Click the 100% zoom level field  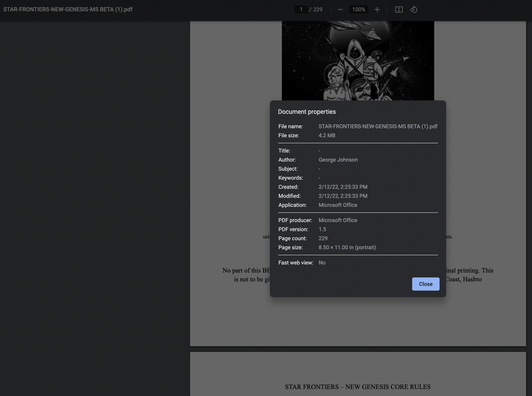358,10
